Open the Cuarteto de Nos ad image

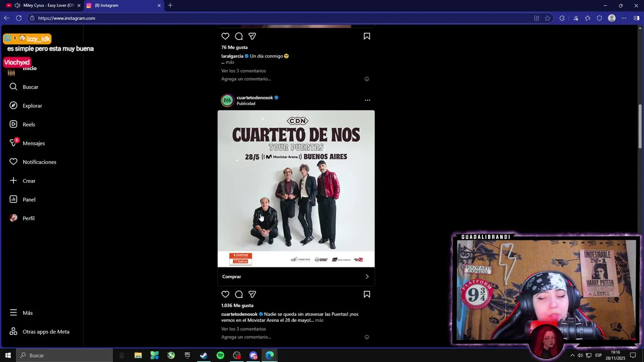tap(296, 189)
